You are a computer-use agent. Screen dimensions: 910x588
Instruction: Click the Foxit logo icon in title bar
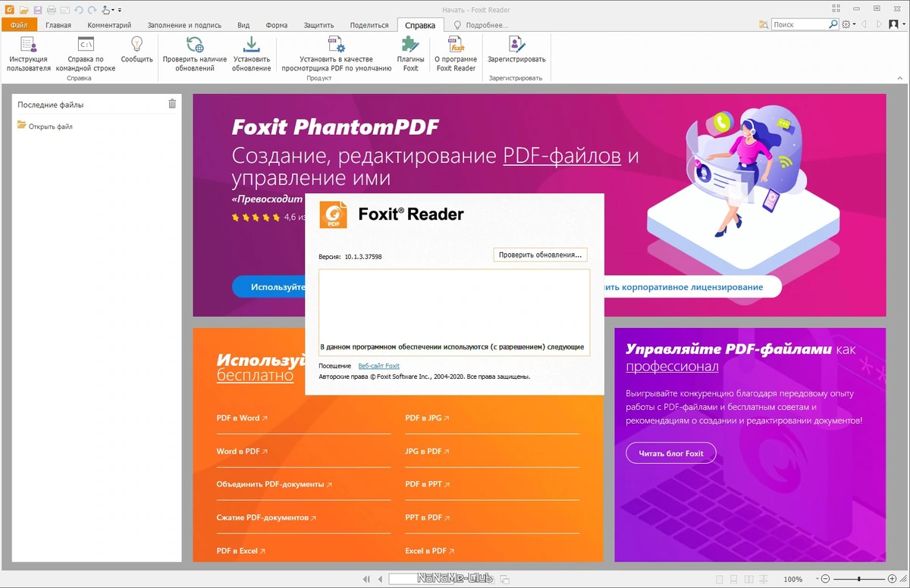click(9, 10)
